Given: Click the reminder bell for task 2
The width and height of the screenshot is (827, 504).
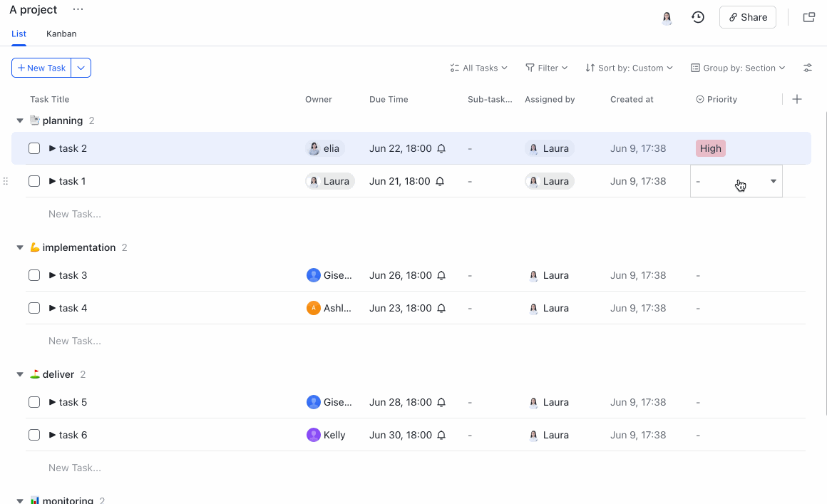Looking at the screenshot, I should pyautogui.click(x=441, y=149).
